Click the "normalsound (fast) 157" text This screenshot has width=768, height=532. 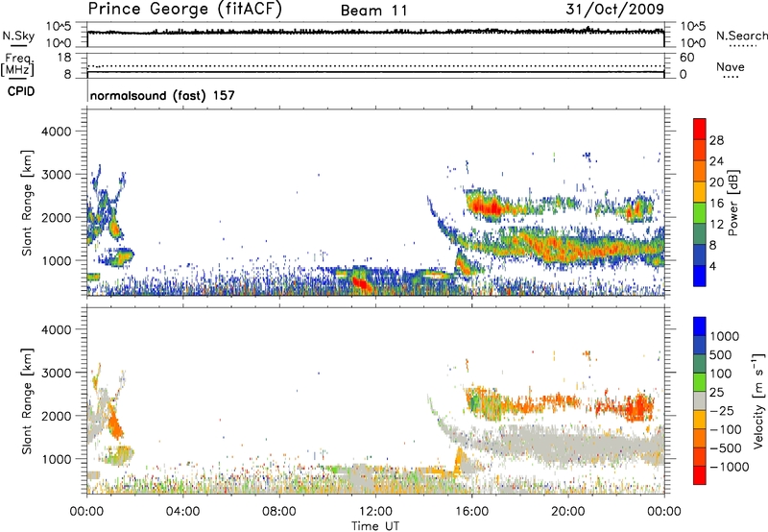coord(162,95)
